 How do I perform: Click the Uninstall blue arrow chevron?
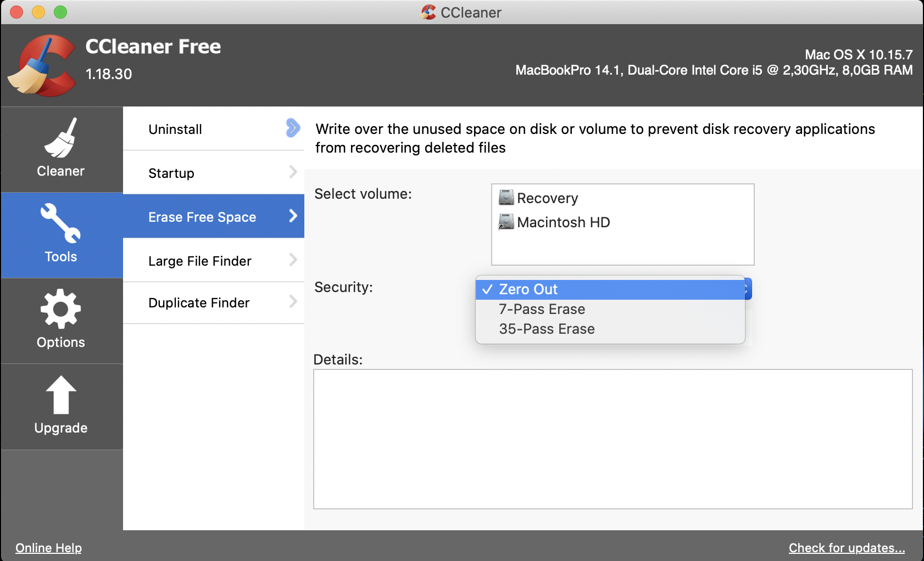(293, 128)
